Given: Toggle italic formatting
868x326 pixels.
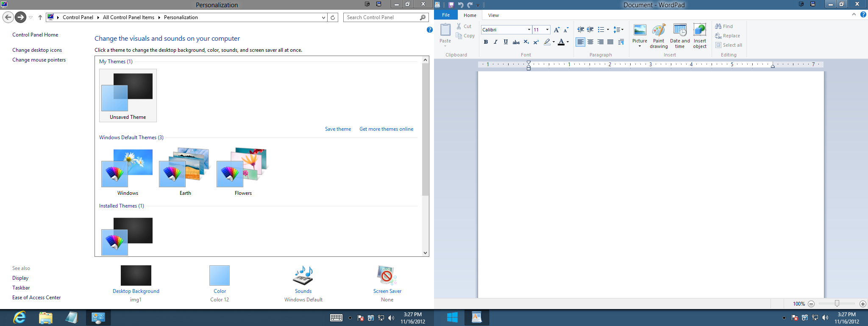Looking at the screenshot, I should [x=495, y=42].
